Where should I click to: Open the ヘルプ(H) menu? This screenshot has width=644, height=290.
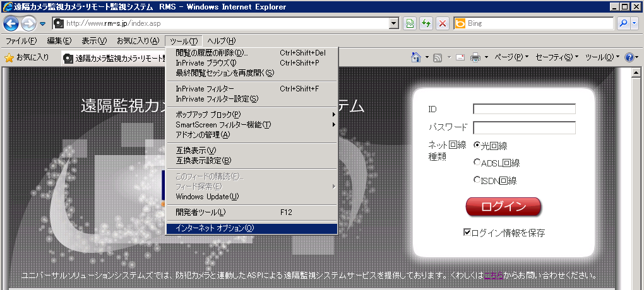point(222,41)
